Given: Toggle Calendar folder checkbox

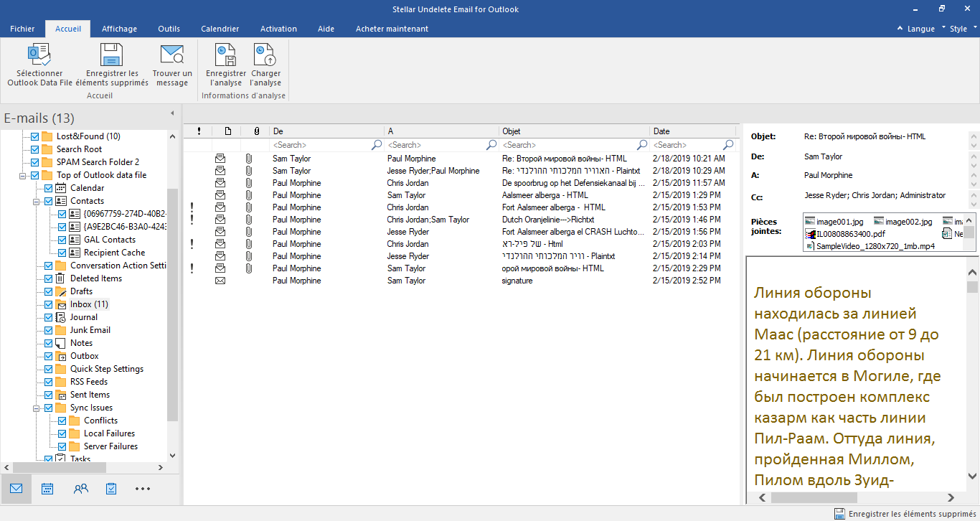Looking at the screenshot, I should tap(48, 188).
